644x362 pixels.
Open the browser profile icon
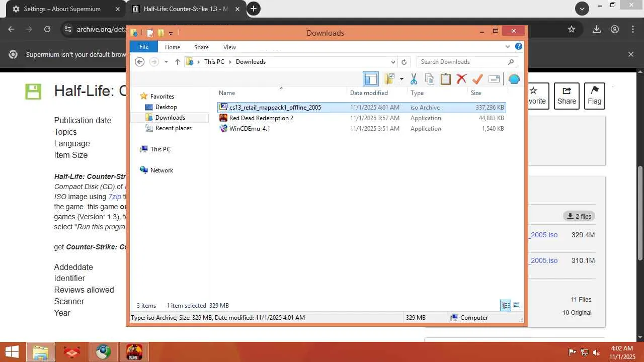pos(615,29)
